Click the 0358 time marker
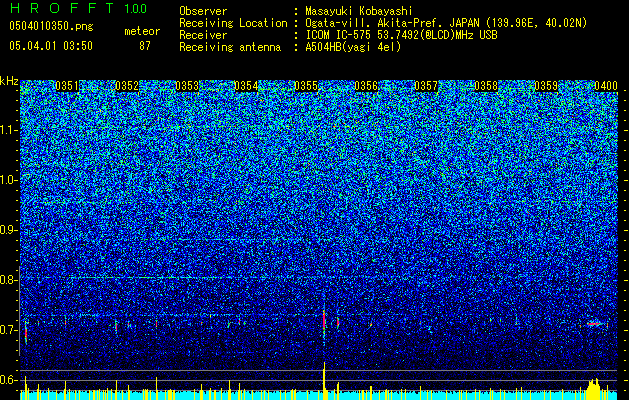The image size is (629, 400). 486,86
